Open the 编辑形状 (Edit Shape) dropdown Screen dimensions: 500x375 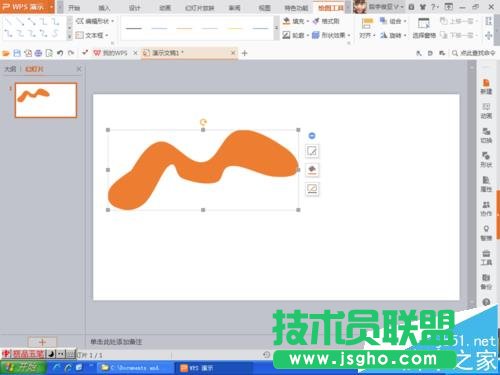(x=95, y=21)
